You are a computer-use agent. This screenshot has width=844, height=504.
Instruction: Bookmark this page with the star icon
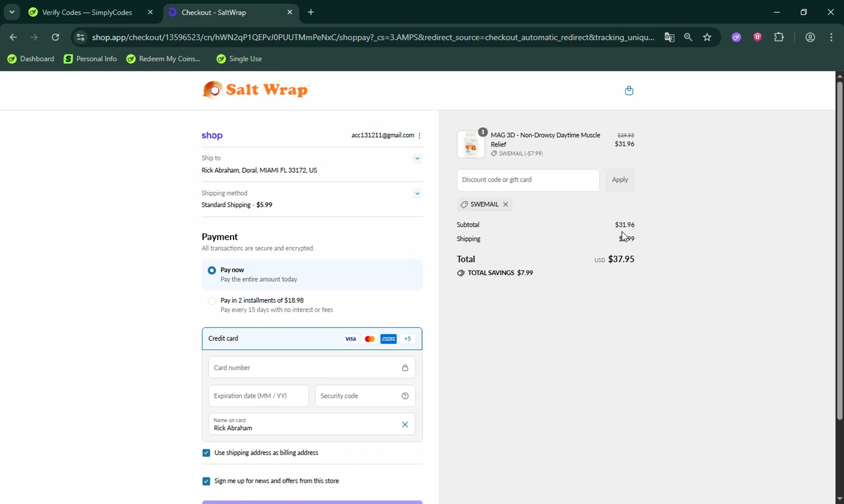click(707, 37)
